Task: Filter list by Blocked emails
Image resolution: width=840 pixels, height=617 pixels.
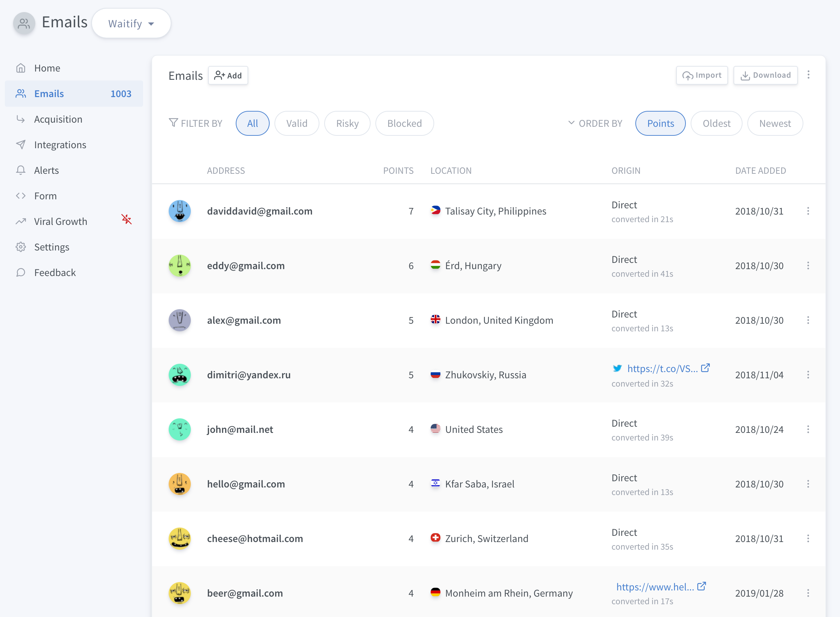Action: pos(405,123)
